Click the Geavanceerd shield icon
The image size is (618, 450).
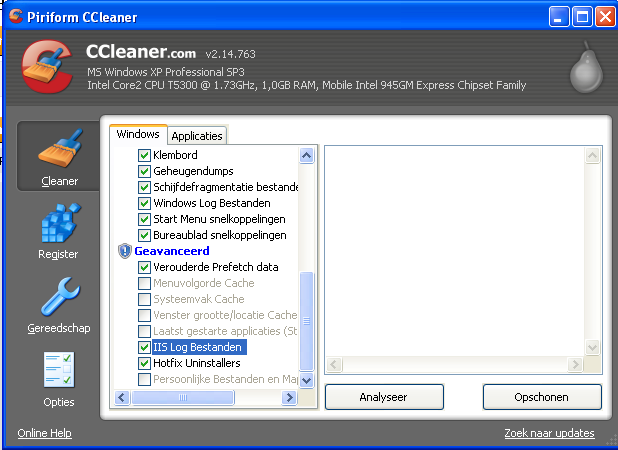[x=125, y=251]
